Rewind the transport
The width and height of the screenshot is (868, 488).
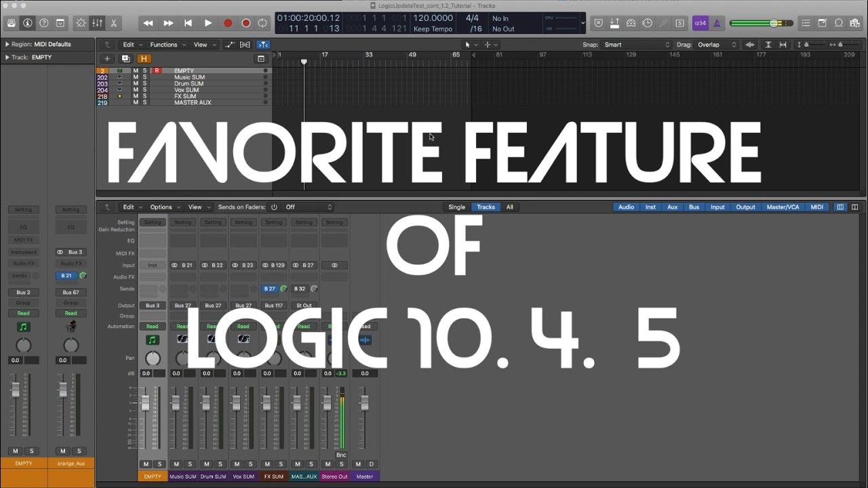coord(148,23)
